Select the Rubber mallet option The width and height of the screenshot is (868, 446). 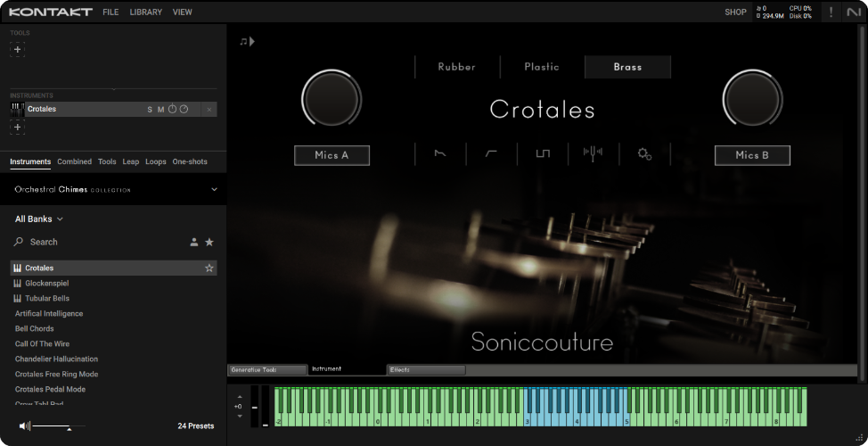point(456,67)
